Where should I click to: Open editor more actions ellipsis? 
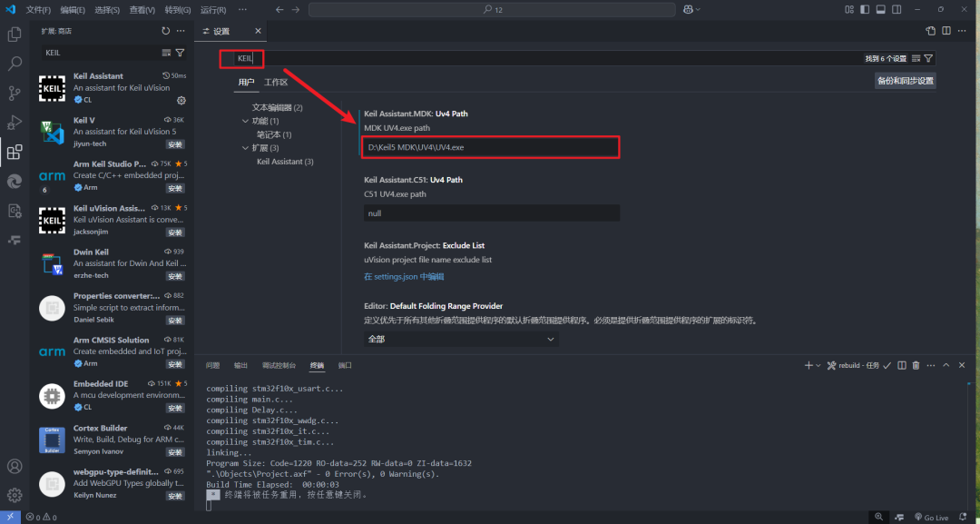[962, 31]
